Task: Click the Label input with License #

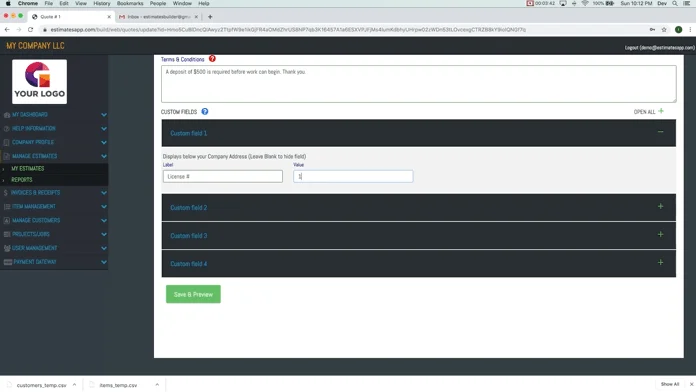Action: (222, 176)
